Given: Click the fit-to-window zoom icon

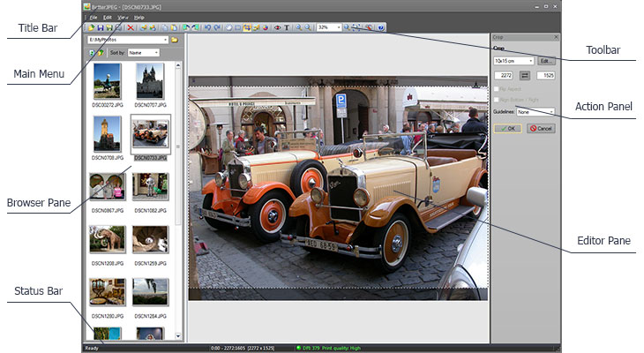Looking at the screenshot, I should pyautogui.click(x=356, y=28).
